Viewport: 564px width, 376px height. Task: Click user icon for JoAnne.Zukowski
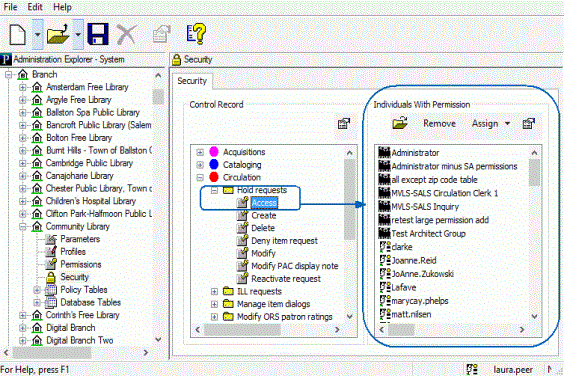click(x=385, y=273)
